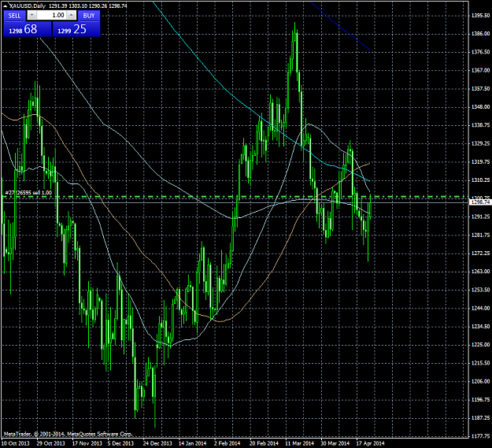
Task: Collapse the one-click trading panel triangle
Action: pos(5,6)
